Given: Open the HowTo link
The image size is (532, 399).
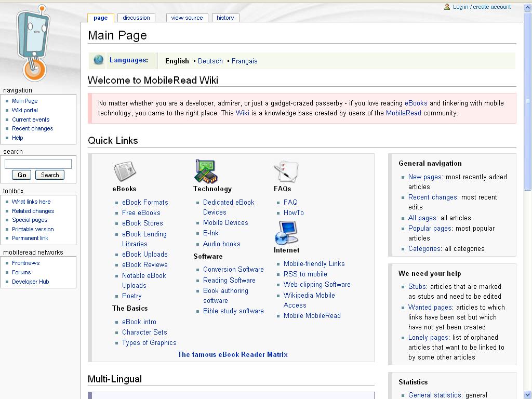Looking at the screenshot, I should (x=294, y=212).
